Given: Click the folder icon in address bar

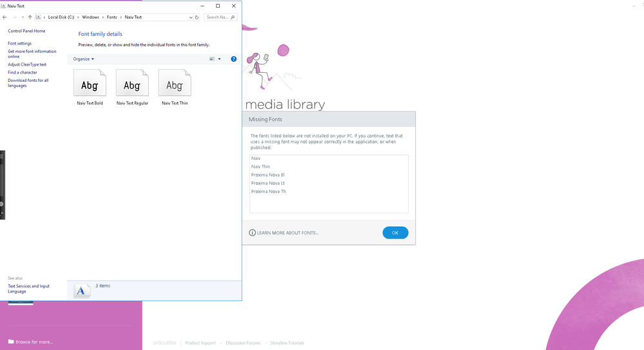Looking at the screenshot, I should (38, 17).
